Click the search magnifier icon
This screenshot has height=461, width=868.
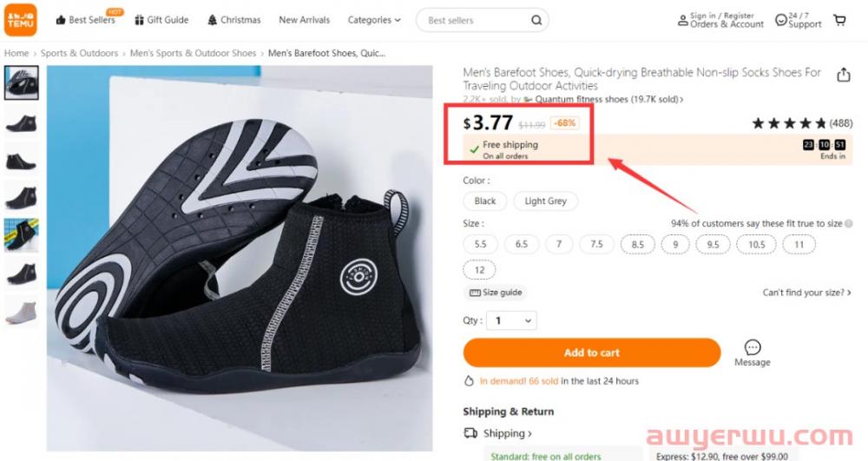[x=536, y=20]
